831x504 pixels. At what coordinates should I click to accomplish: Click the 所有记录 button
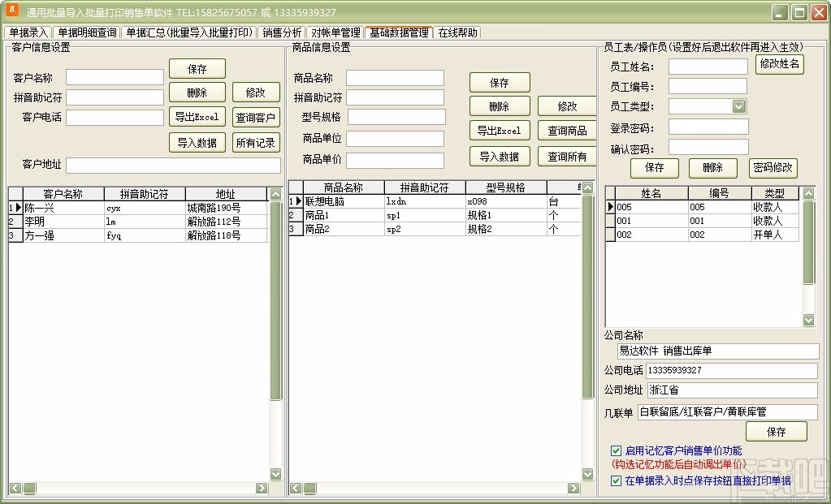click(x=255, y=144)
